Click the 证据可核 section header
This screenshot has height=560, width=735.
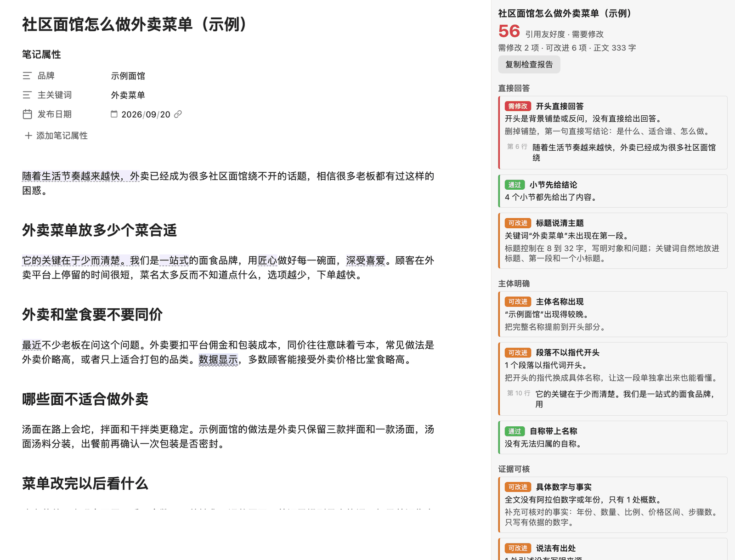coord(514,469)
